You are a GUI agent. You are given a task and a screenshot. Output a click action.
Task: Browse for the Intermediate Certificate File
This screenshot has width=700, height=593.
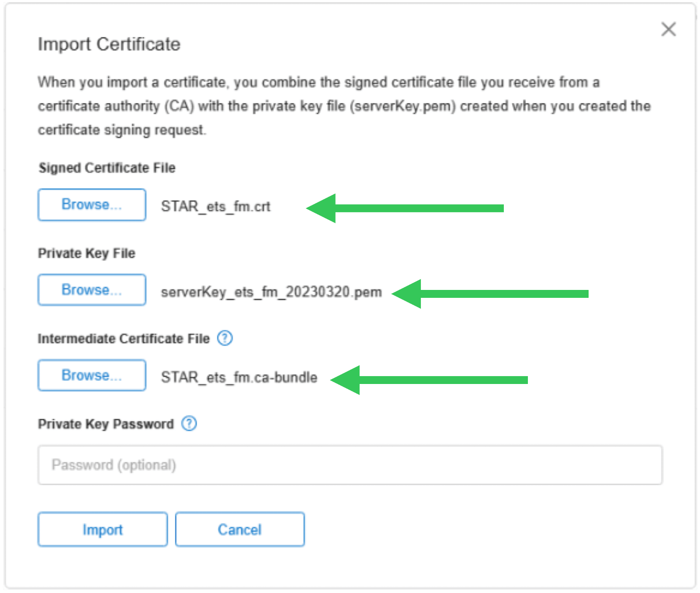click(x=92, y=375)
